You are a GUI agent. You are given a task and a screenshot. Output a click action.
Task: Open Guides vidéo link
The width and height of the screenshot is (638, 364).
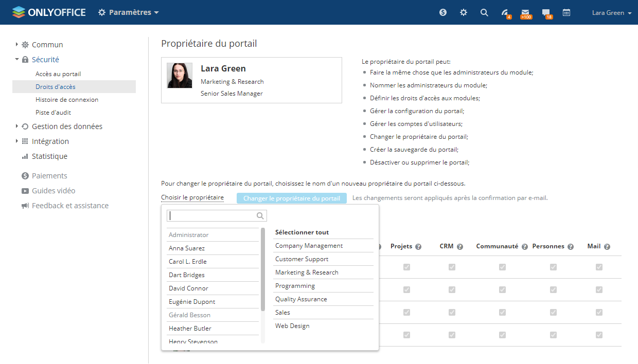click(x=54, y=191)
